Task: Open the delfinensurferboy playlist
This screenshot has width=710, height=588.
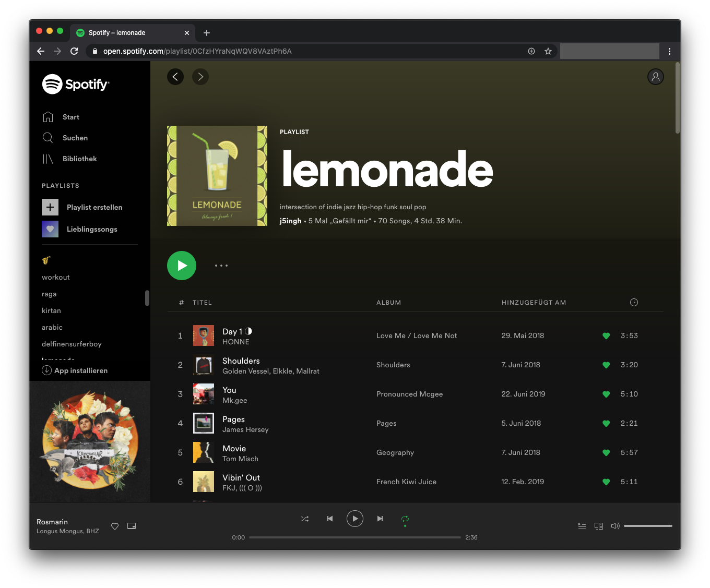Action: point(72,344)
